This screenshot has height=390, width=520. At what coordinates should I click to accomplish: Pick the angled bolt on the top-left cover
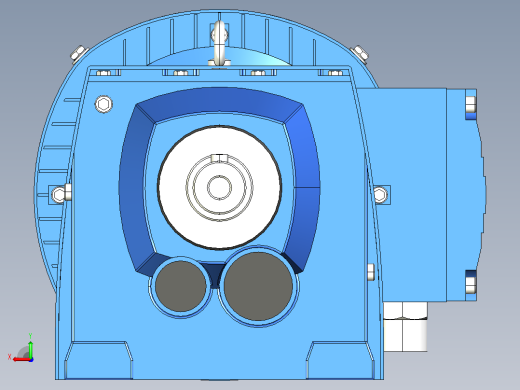[x=79, y=54]
